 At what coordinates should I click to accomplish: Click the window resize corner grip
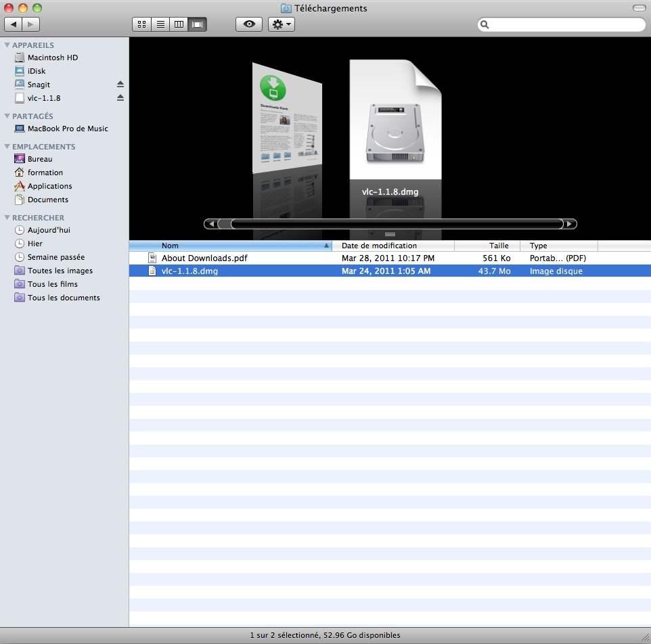tap(645, 638)
